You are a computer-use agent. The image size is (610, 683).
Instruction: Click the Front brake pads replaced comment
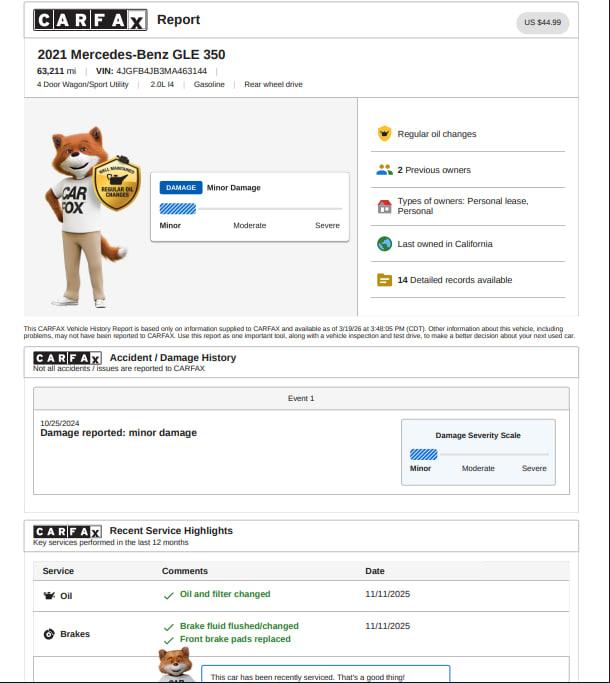click(235, 639)
